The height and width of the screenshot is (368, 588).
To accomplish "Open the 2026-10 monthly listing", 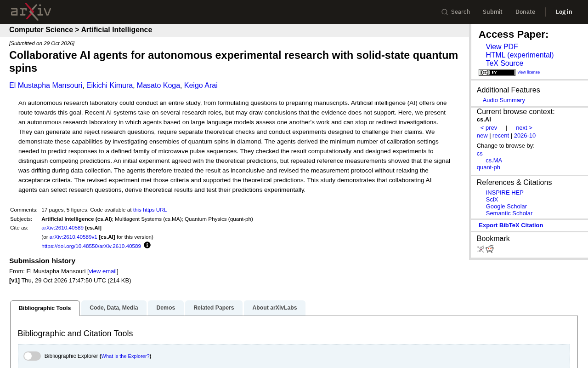I will [x=525, y=136].
